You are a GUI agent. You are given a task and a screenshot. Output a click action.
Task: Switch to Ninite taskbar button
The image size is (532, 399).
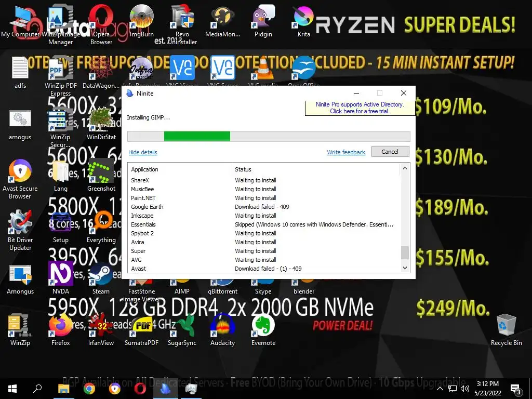pos(166,389)
